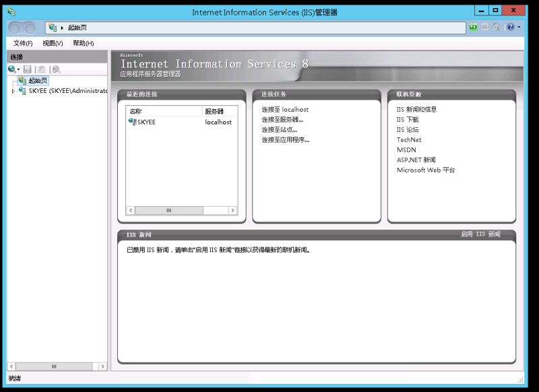Click the address bar breadcrumb arrow
This screenshot has height=392, width=539.
tap(62, 28)
